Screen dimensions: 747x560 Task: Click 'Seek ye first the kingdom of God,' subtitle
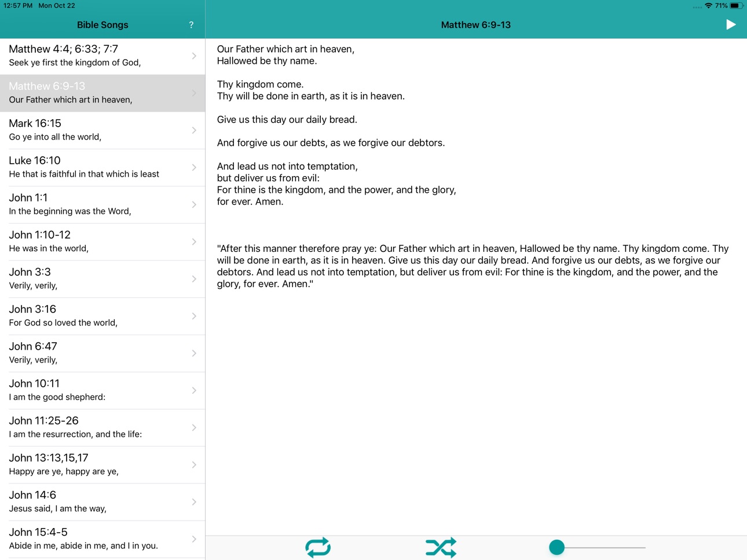tap(75, 63)
